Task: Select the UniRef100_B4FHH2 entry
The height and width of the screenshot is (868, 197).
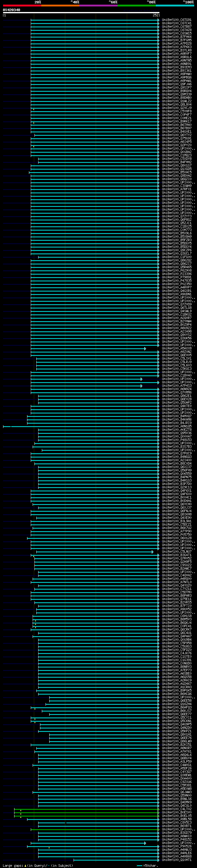Action: coord(176,162)
